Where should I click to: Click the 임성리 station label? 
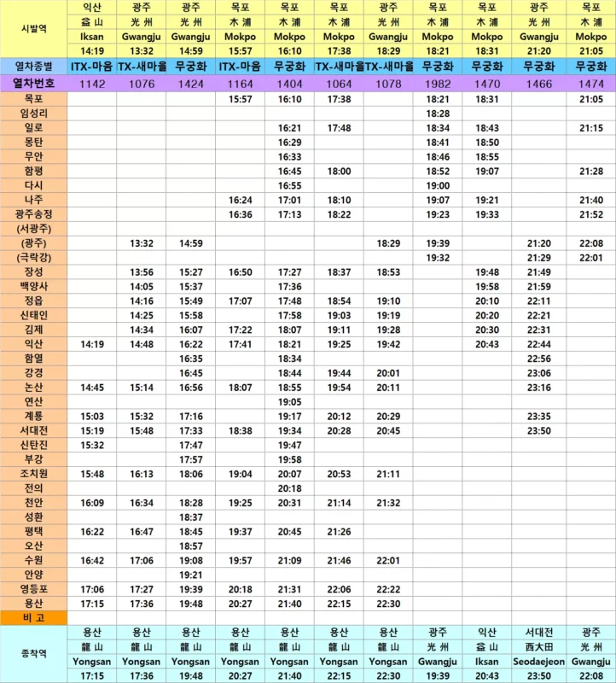33,114
